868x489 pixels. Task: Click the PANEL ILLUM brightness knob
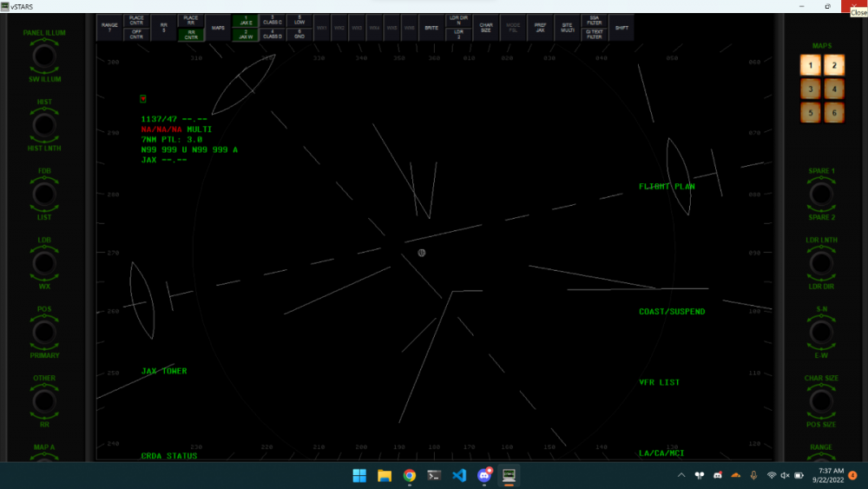(x=44, y=56)
